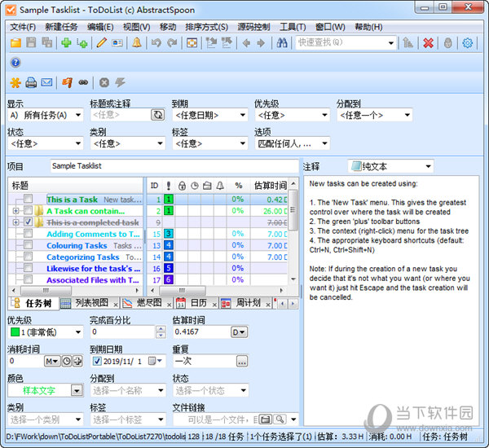Redo the action in the toolbar
Screen dimensions: 489x448
pyautogui.click(x=172, y=42)
